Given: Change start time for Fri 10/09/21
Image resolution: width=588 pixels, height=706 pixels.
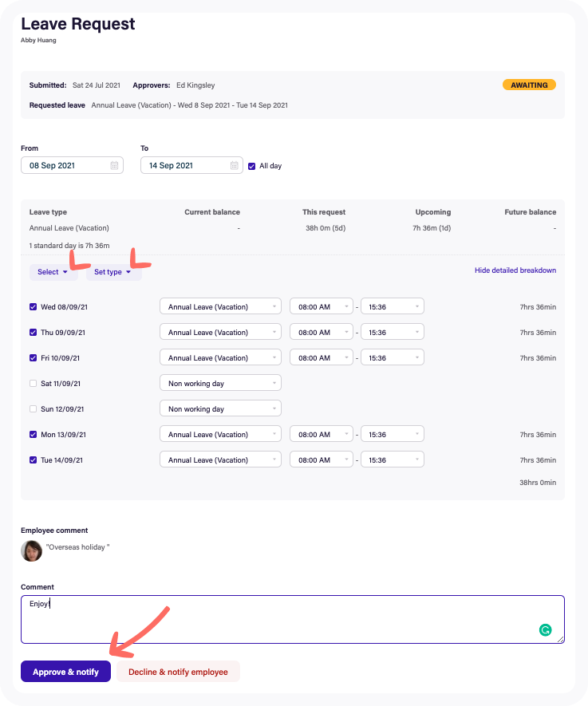Looking at the screenshot, I should coord(321,358).
